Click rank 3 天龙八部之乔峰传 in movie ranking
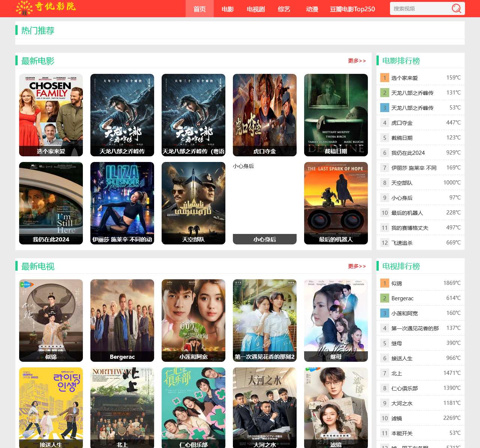The image size is (480, 448). click(x=412, y=108)
